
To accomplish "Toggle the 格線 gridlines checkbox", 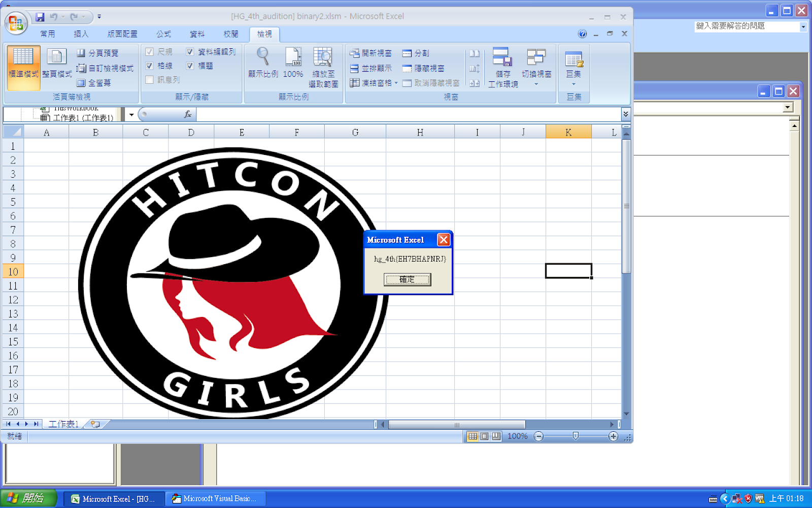I will point(150,66).
